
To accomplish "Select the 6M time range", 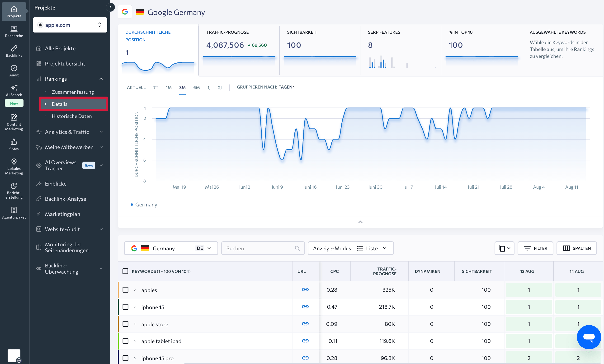I will point(196,88).
